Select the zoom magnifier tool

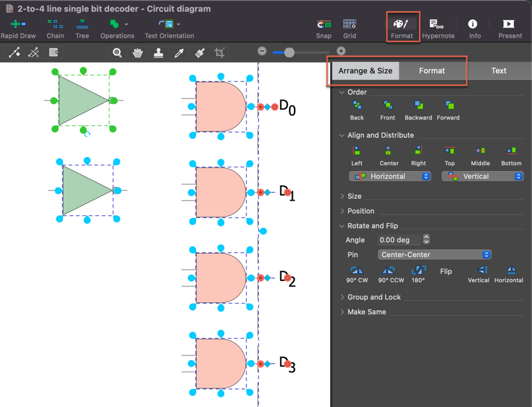coord(117,53)
